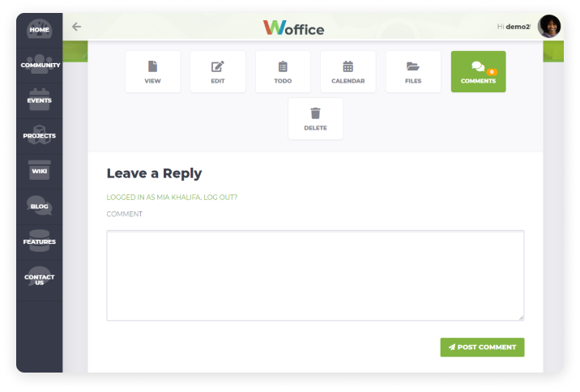Click the back arrow in header
The height and width of the screenshot is (392, 580).
[77, 27]
